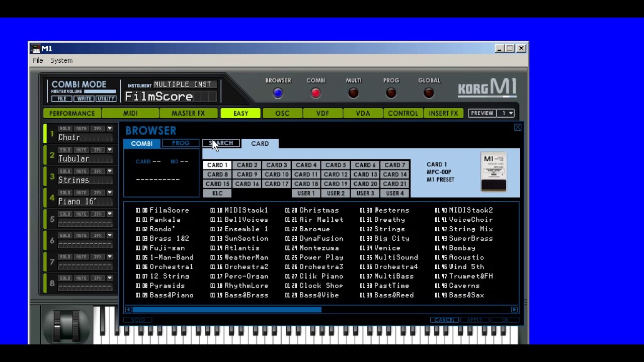Select CARD 2 bank button
The width and height of the screenshot is (644, 362).
coord(247,165)
